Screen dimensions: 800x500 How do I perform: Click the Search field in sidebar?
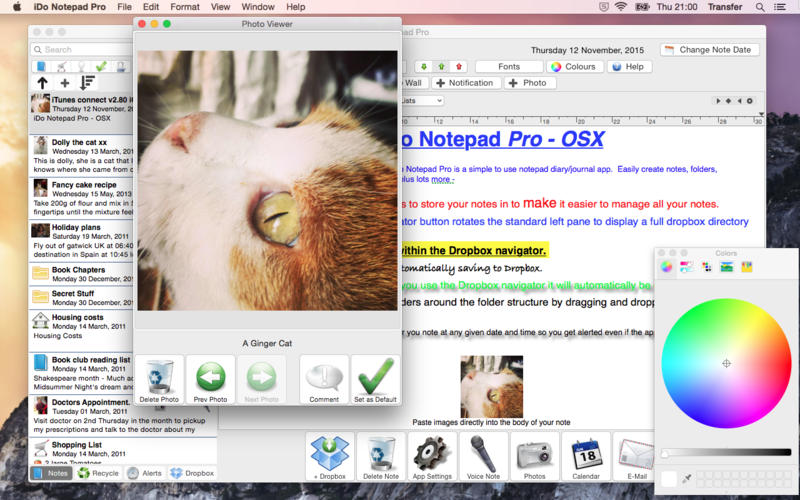82,49
